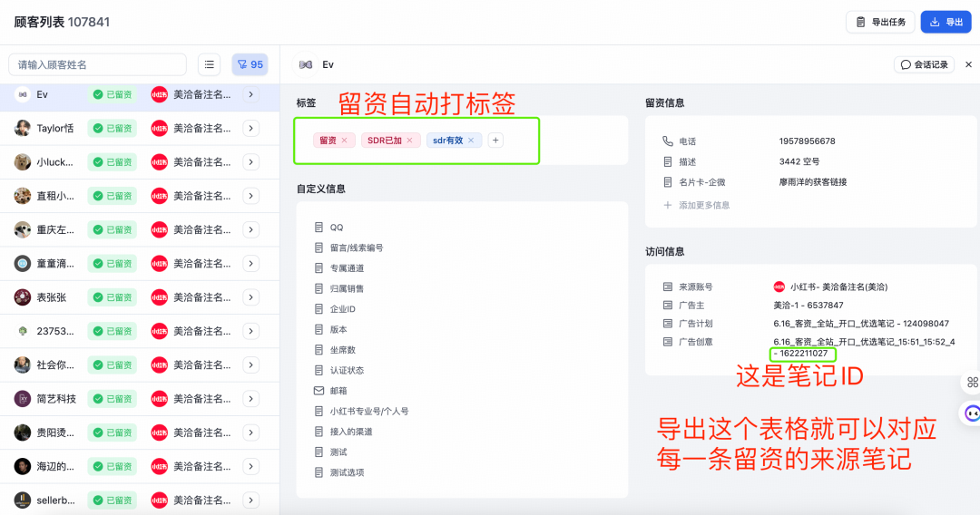This screenshot has width=980, height=515.
Task: Select the 小luck customer avatar
Action: pyautogui.click(x=23, y=161)
